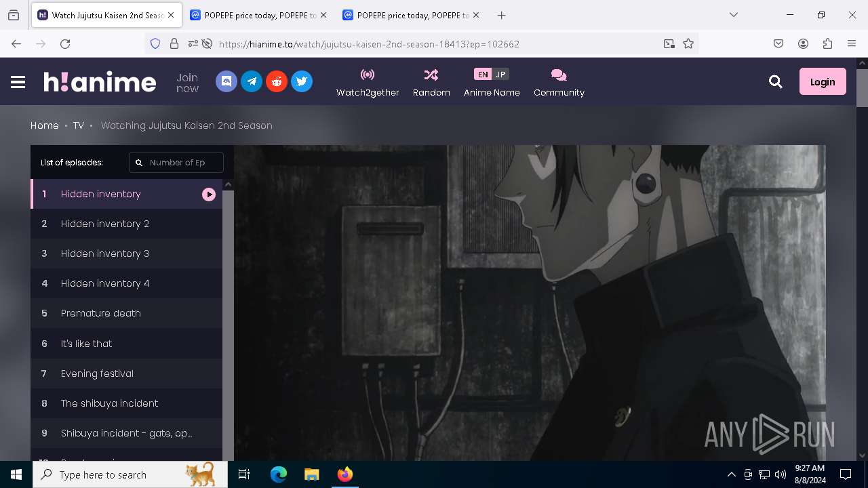Close the first POPEPE price tab
This screenshot has height=488, width=868.
point(323,15)
